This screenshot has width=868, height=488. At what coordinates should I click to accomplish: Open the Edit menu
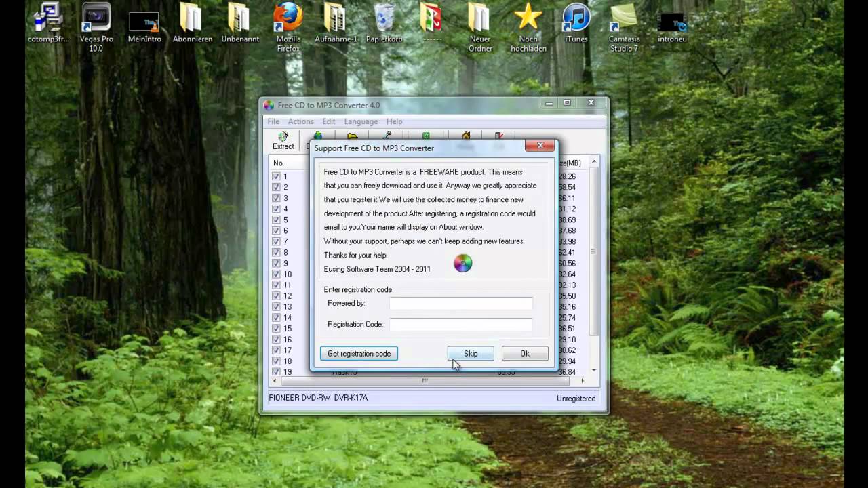[329, 121]
